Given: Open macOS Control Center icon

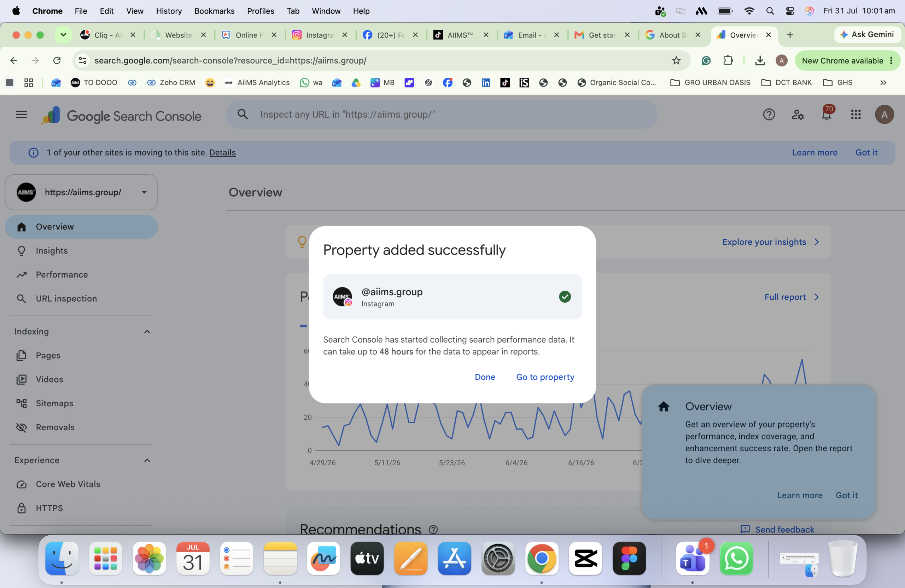Looking at the screenshot, I should [x=790, y=11].
